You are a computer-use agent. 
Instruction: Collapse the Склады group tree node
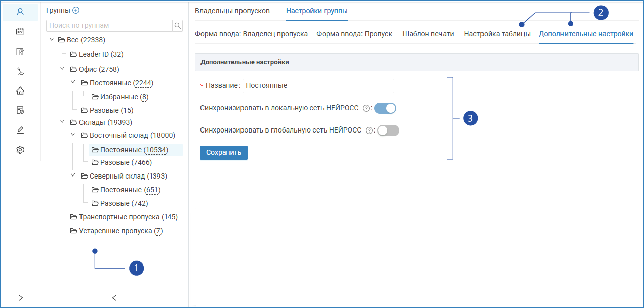tap(62, 122)
